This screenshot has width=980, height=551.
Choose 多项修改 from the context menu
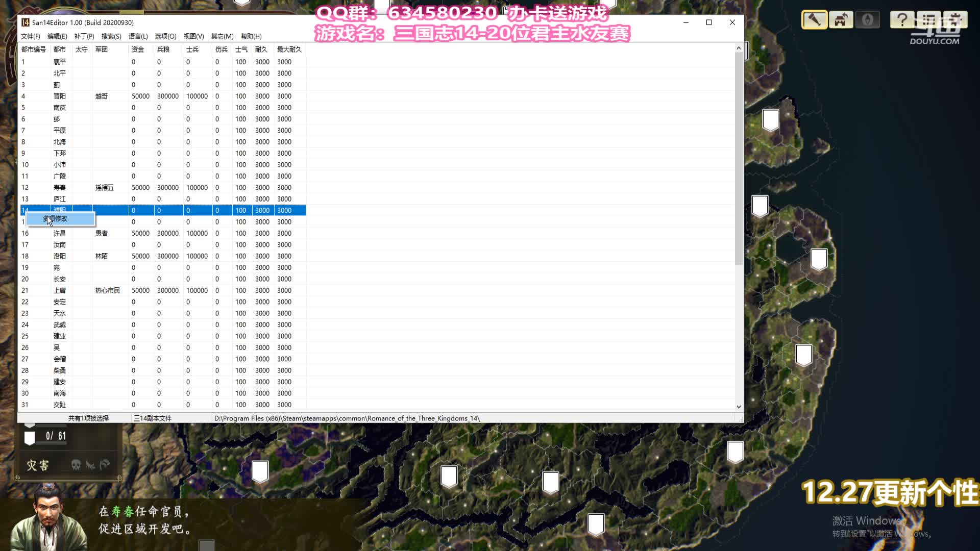(x=60, y=218)
